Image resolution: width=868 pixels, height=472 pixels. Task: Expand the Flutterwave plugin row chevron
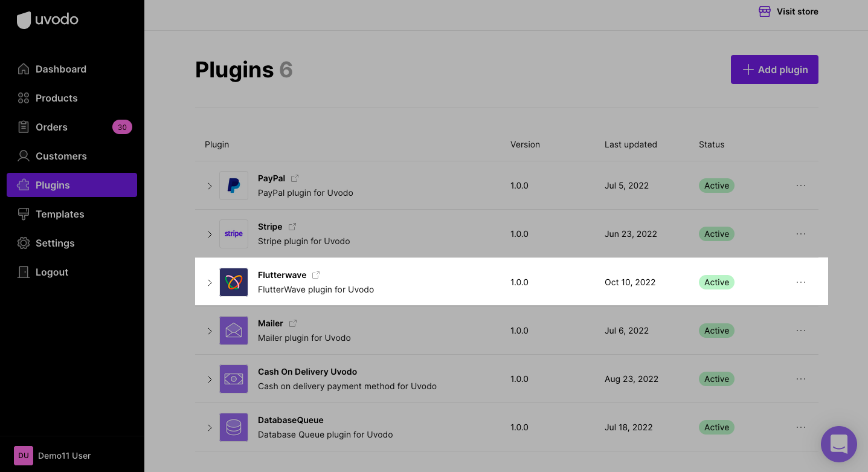click(x=210, y=283)
